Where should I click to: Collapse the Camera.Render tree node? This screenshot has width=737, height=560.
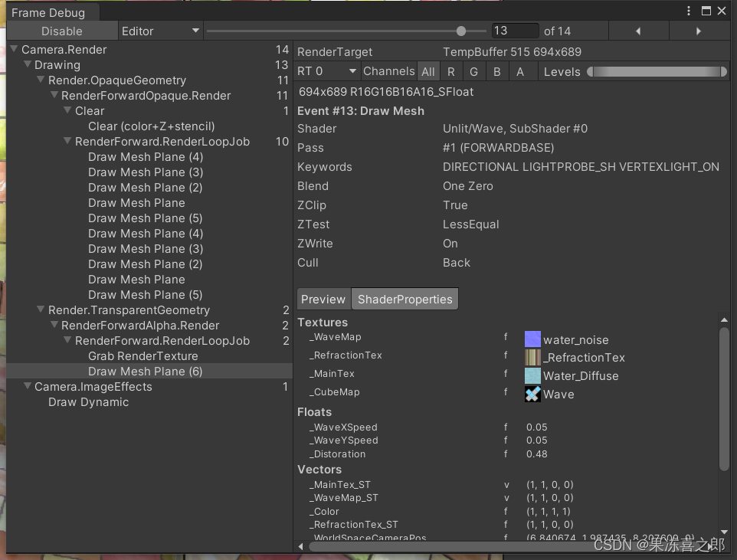tap(14, 49)
